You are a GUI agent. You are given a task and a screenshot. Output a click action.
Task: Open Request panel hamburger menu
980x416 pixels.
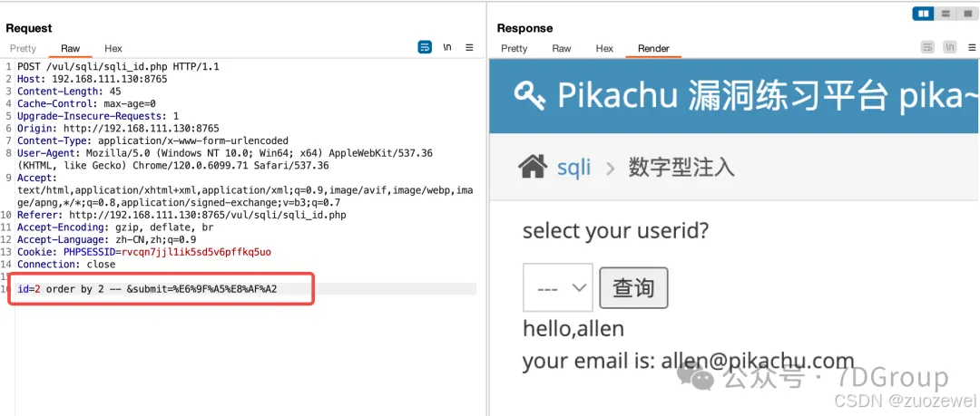tap(469, 47)
